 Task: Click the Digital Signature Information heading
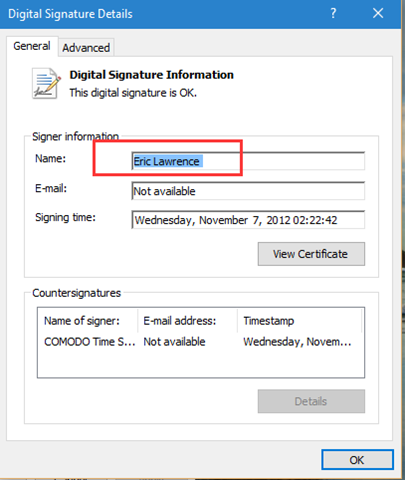(x=152, y=75)
